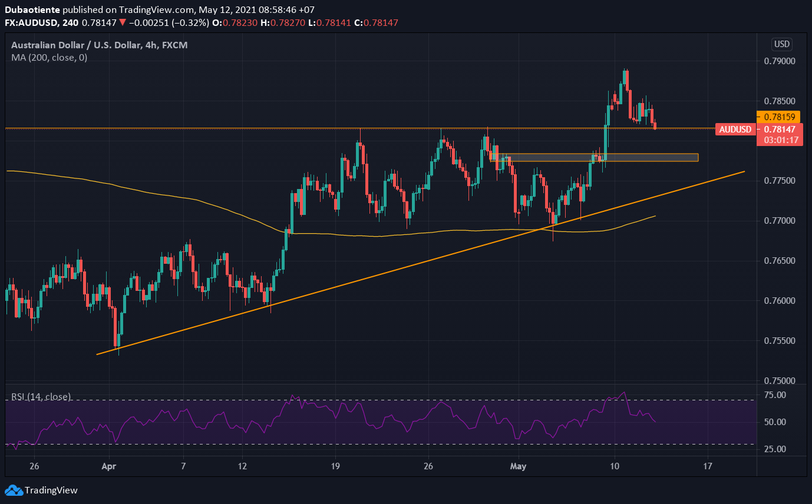Click the TradingView wordmark text
Screen dimensions: 812x504
51,490
